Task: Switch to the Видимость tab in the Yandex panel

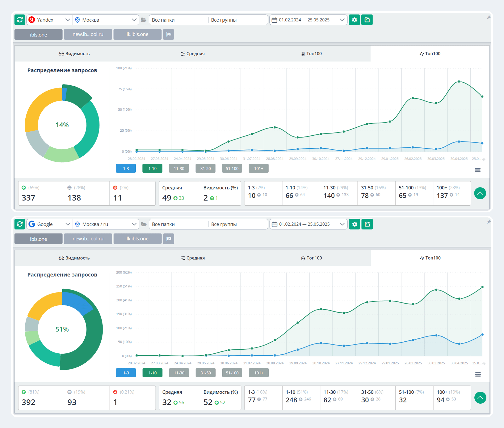Action: 74,54
